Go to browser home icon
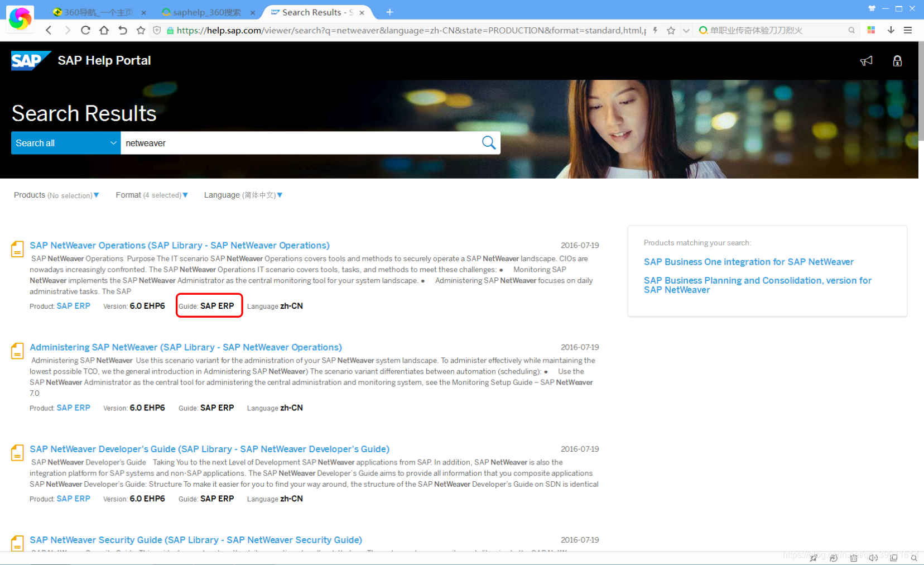The image size is (924, 565). 104,30
